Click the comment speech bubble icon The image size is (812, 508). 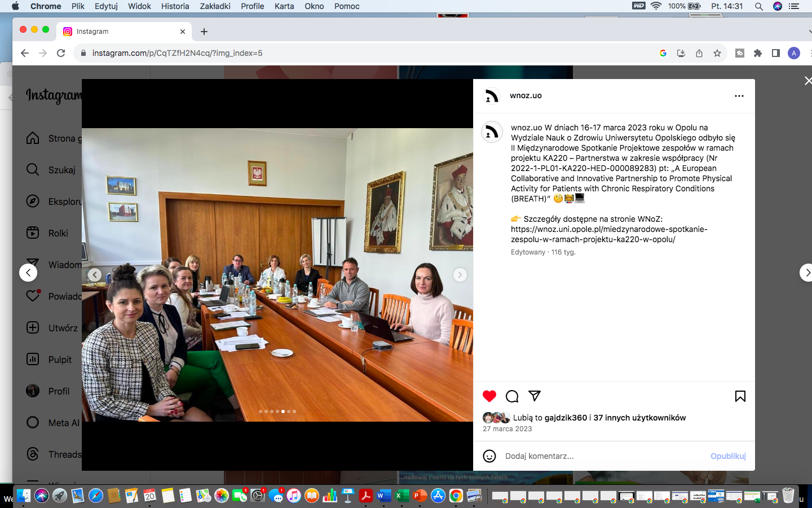[x=512, y=396]
